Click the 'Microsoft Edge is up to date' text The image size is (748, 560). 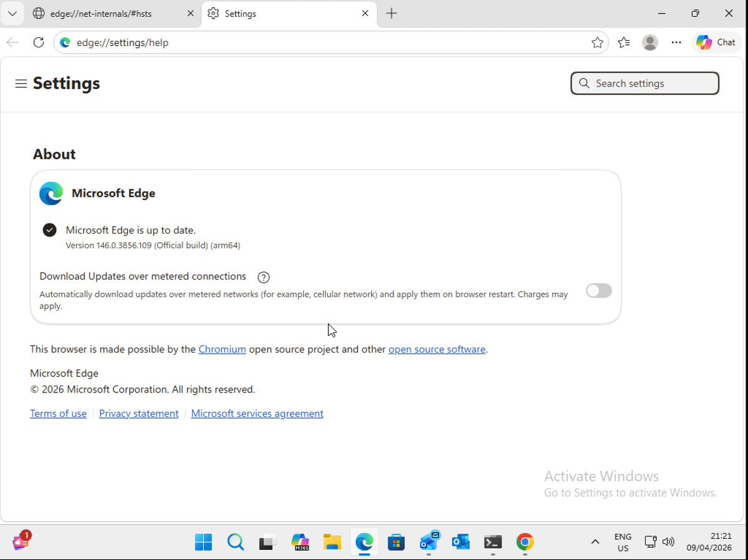click(x=130, y=230)
